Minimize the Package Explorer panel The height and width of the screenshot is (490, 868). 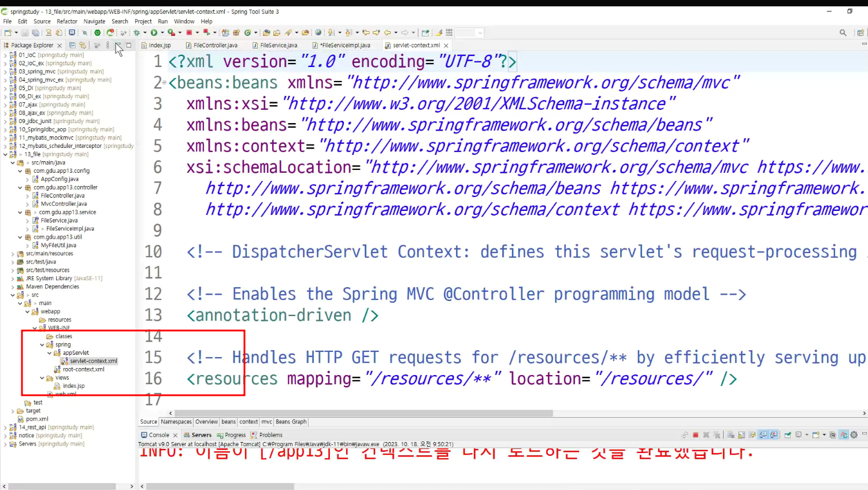point(118,45)
